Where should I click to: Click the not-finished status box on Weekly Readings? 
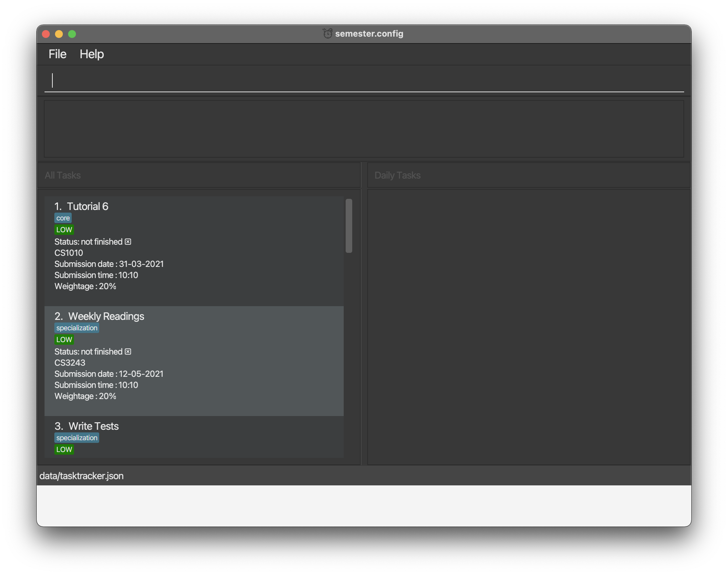[x=128, y=352]
